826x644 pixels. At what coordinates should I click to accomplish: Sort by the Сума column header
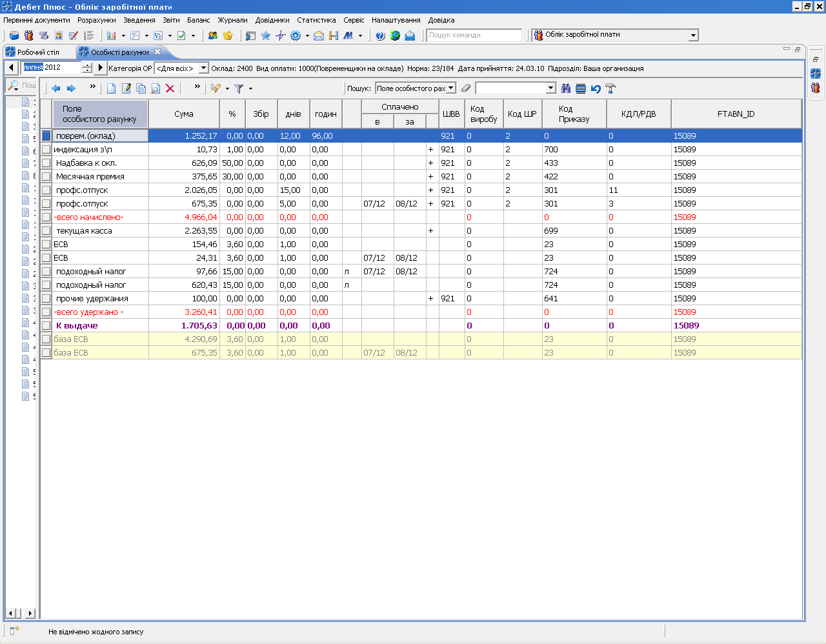click(x=184, y=114)
